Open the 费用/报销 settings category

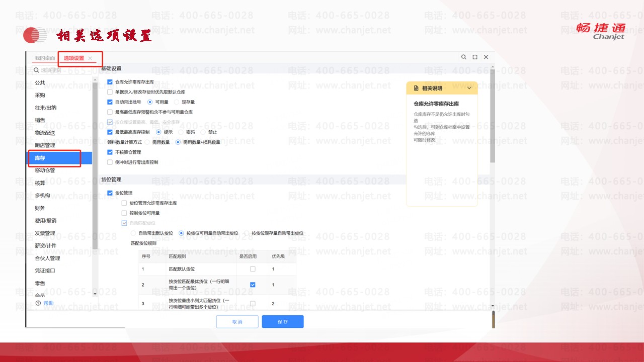(46, 221)
